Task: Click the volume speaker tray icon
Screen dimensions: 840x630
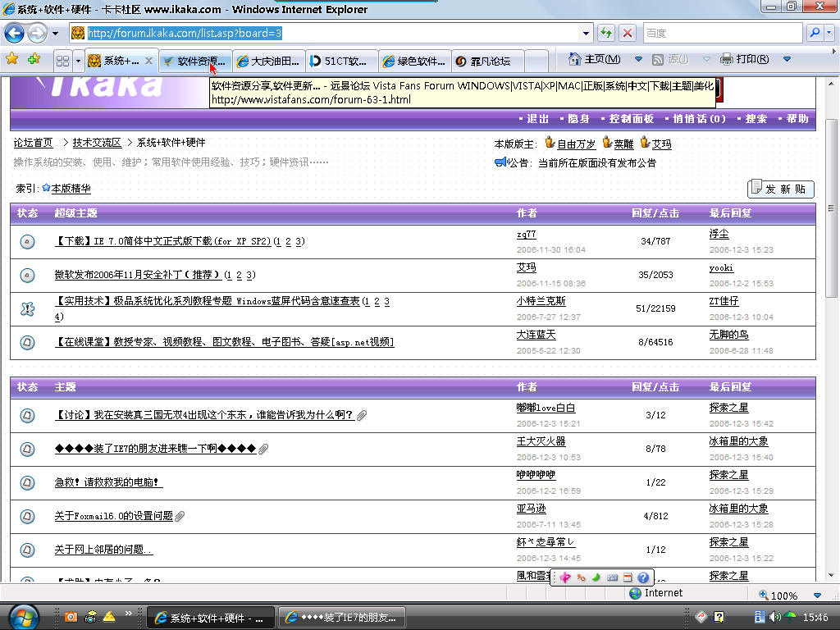Action: pos(775,616)
